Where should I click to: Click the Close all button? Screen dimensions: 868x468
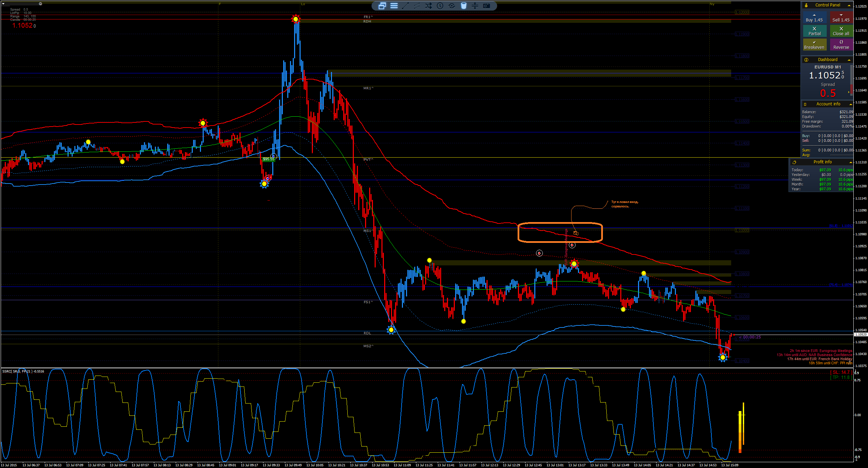pyautogui.click(x=841, y=31)
